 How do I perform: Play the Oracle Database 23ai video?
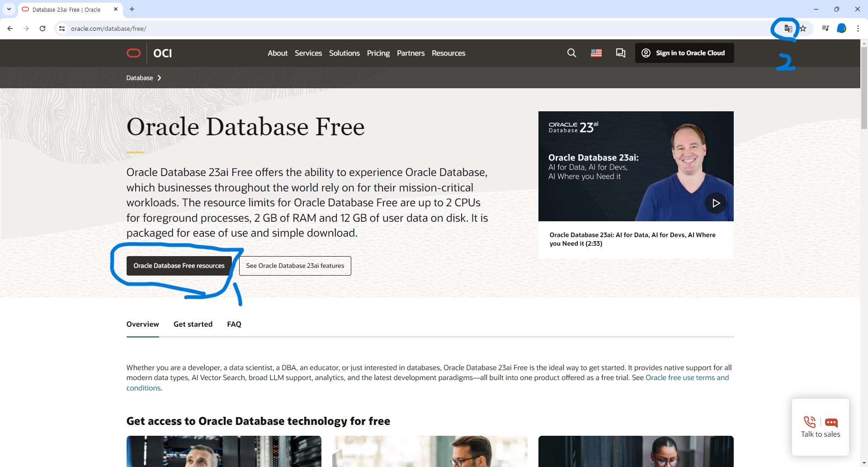tap(716, 203)
